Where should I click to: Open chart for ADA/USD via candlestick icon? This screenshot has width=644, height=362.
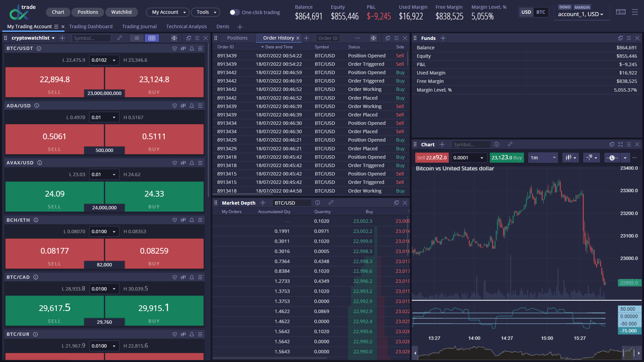[x=183, y=106]
